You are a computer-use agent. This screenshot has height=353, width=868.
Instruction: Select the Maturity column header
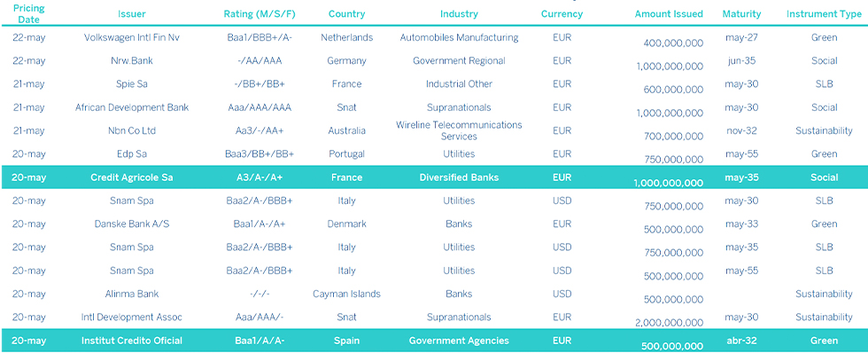(x=741, y=14)
